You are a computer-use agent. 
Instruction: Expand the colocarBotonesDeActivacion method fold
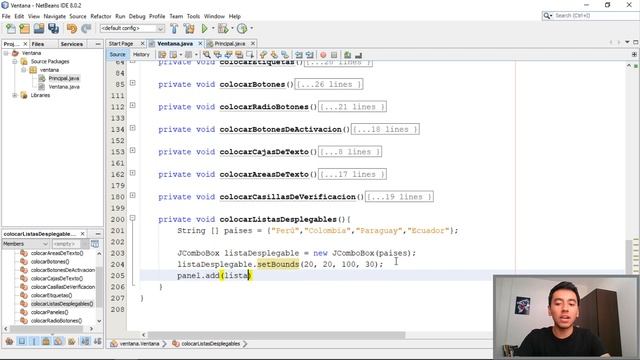[x=133, y=128]
